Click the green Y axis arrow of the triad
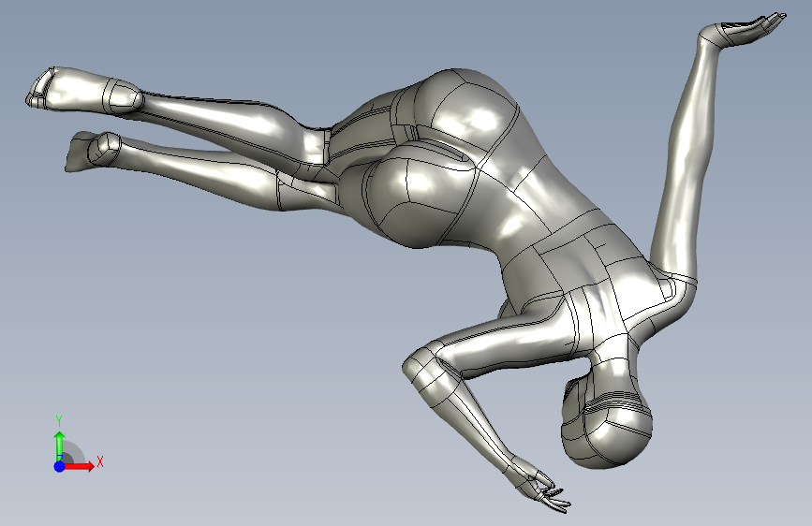 60,446
